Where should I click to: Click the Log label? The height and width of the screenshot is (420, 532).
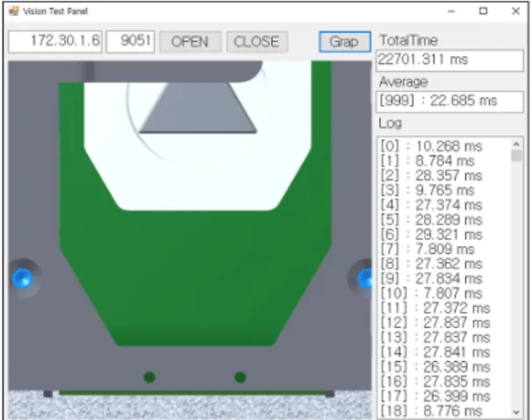390,123
